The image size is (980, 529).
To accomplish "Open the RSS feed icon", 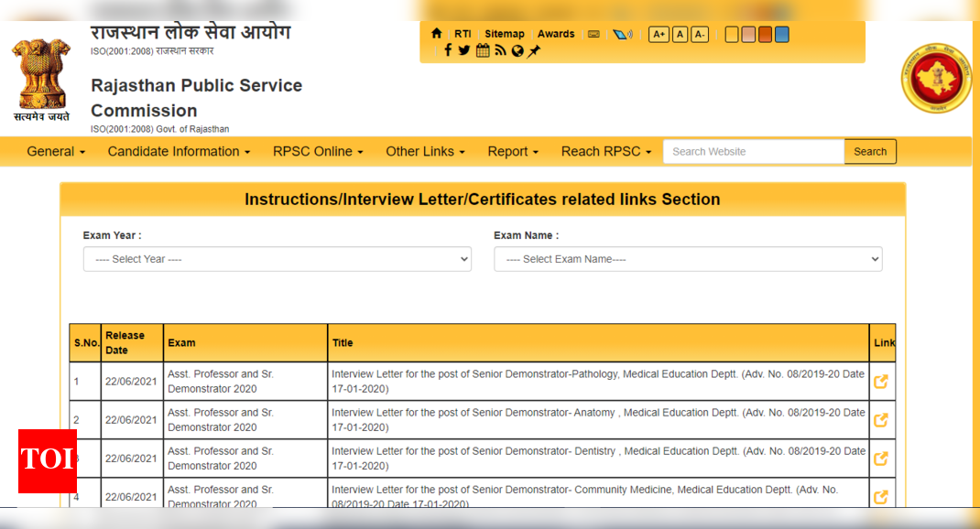I will (x=500, y=50).
